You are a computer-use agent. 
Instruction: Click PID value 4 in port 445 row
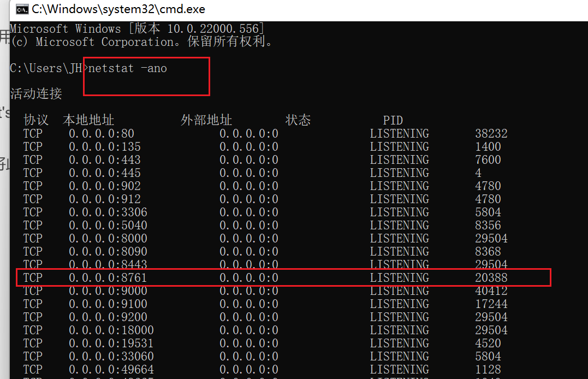[x=478, y=173]
